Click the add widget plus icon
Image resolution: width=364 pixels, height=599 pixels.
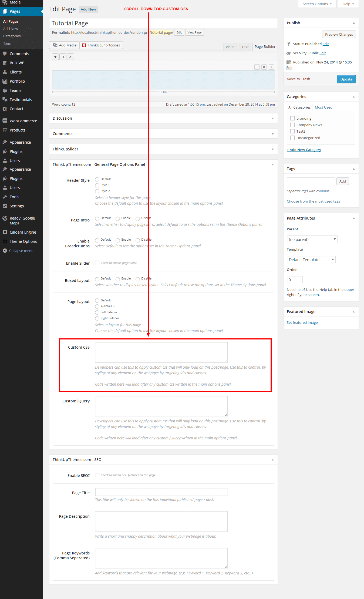pos(55,57)
